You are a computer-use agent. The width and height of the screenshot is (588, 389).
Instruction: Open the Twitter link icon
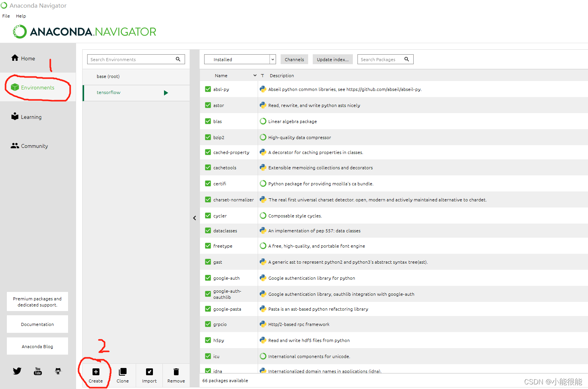pos(17,371)
